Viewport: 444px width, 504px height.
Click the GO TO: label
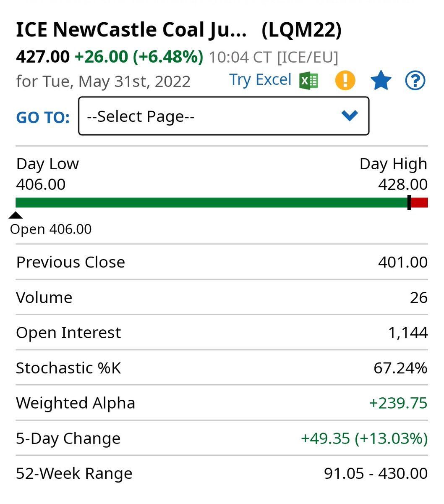[43, 117]
